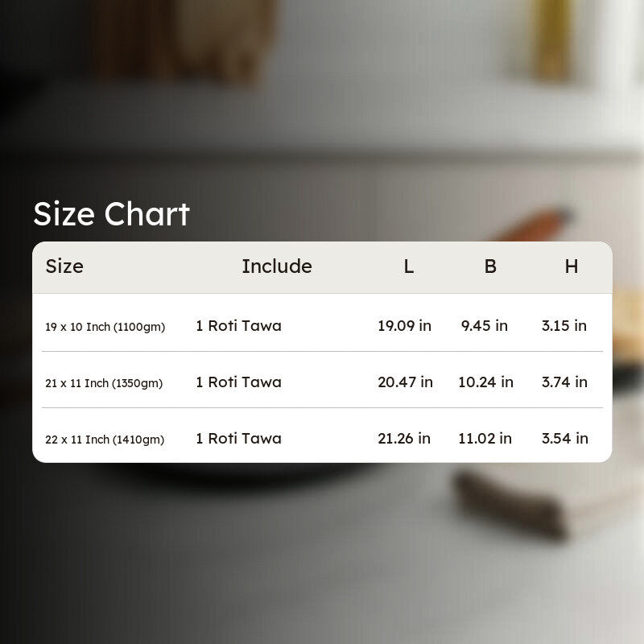
Task: Click 1 Roti Tawa in the 1410gm row
Action: tap(238, 439)
